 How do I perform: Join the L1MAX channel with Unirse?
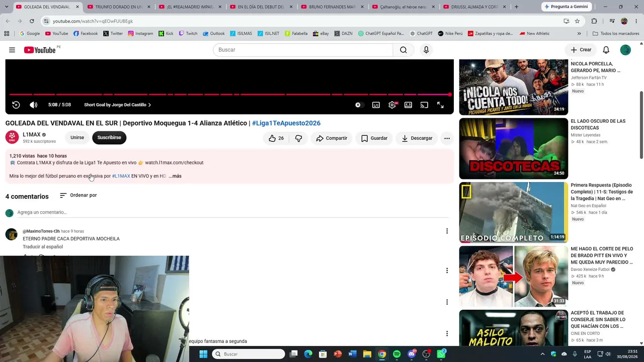pos(77,138)
